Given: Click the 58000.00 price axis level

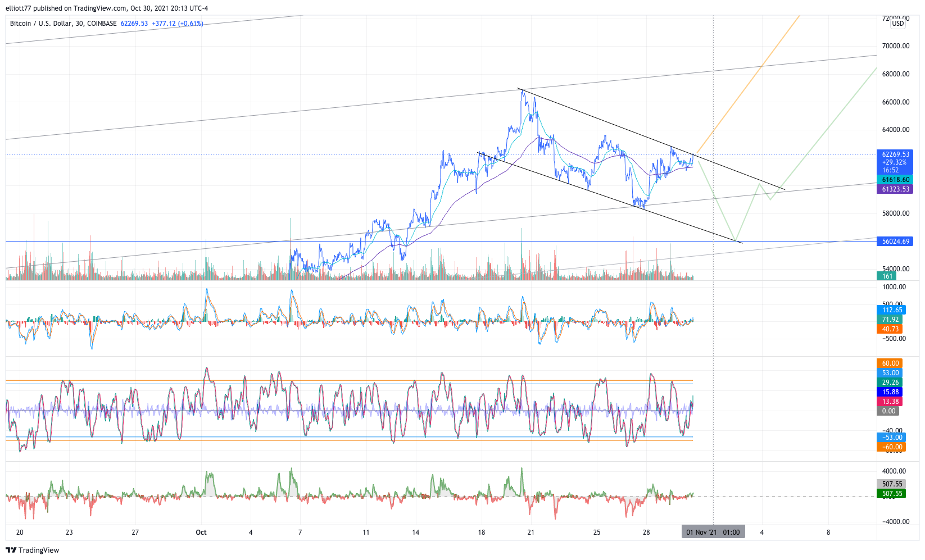Looking at the screenshot, I should (x=896, y=213).
